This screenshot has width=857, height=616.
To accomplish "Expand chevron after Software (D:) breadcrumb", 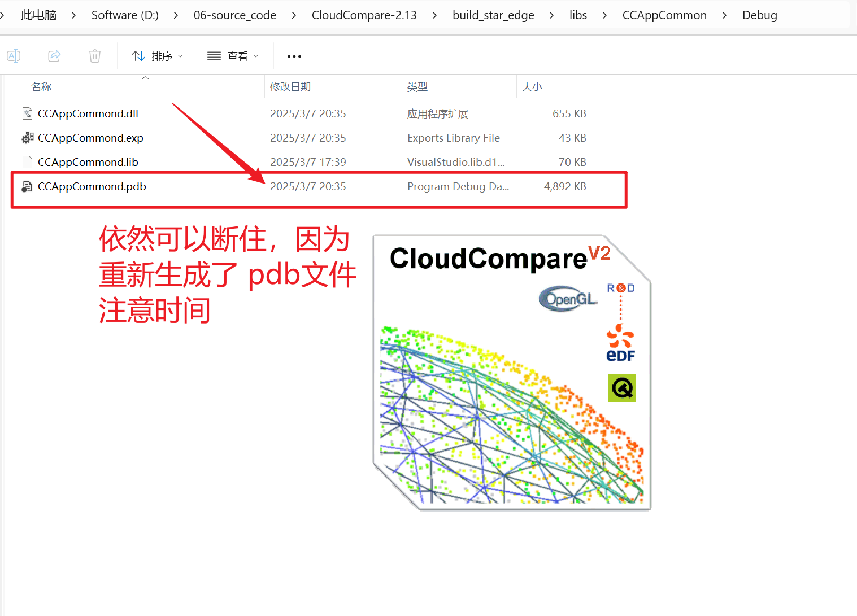I will pos(176,15).
